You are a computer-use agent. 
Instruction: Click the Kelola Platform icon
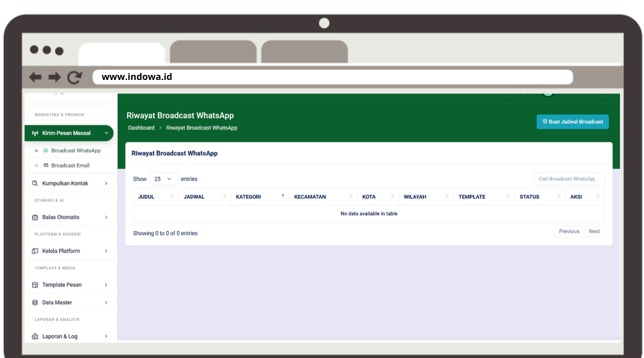[35, 251]
